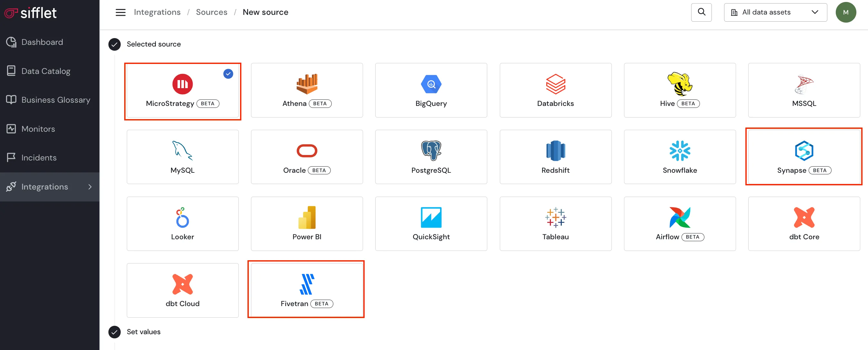This screenshot has height=350, width=868.
Task: Click the Fivetran BETA badge
Action: tap(321, 304)
